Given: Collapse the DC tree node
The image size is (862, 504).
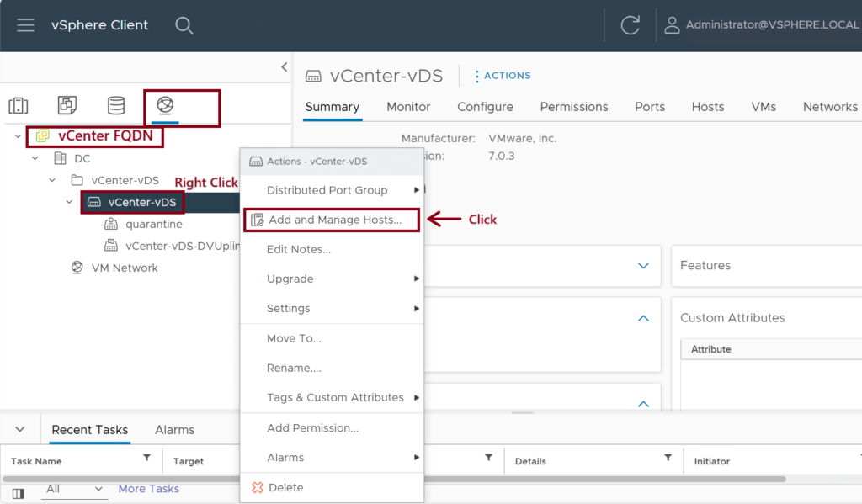Looking at the screenshot, I should (35, 158).
